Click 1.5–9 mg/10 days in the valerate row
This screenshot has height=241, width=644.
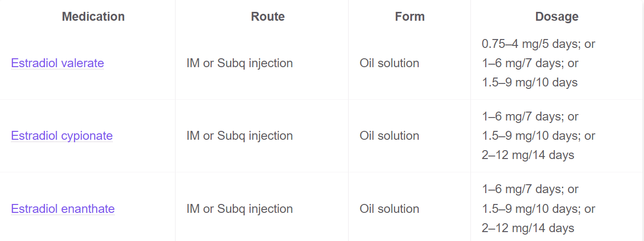(530, 82)
